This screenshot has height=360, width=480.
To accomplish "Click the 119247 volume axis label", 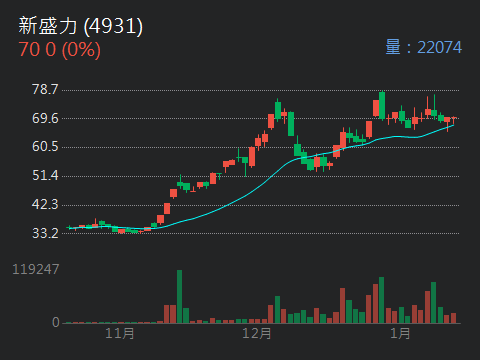I will (x=35, y=269).
